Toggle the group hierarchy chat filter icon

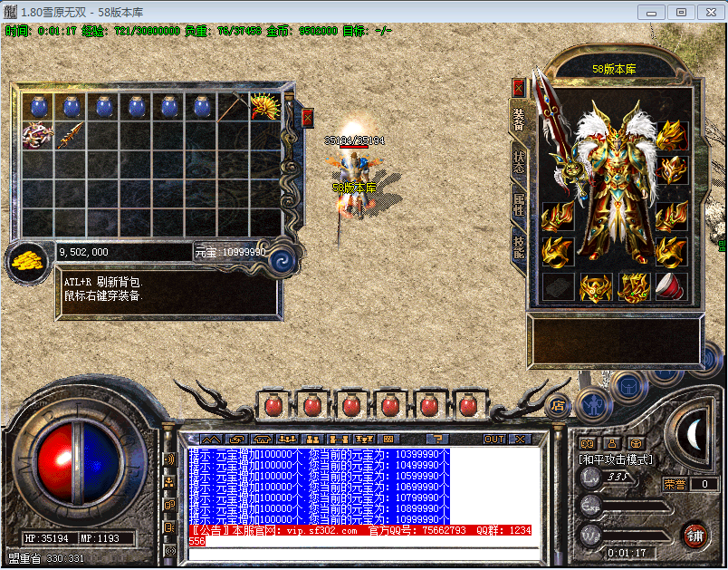[x=169, y=482]
